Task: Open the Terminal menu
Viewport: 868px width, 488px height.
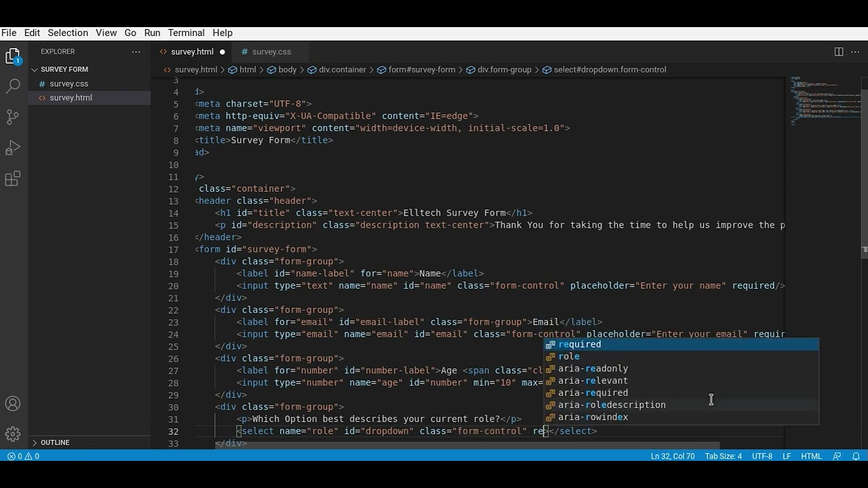Action: (x=186, y=33)
